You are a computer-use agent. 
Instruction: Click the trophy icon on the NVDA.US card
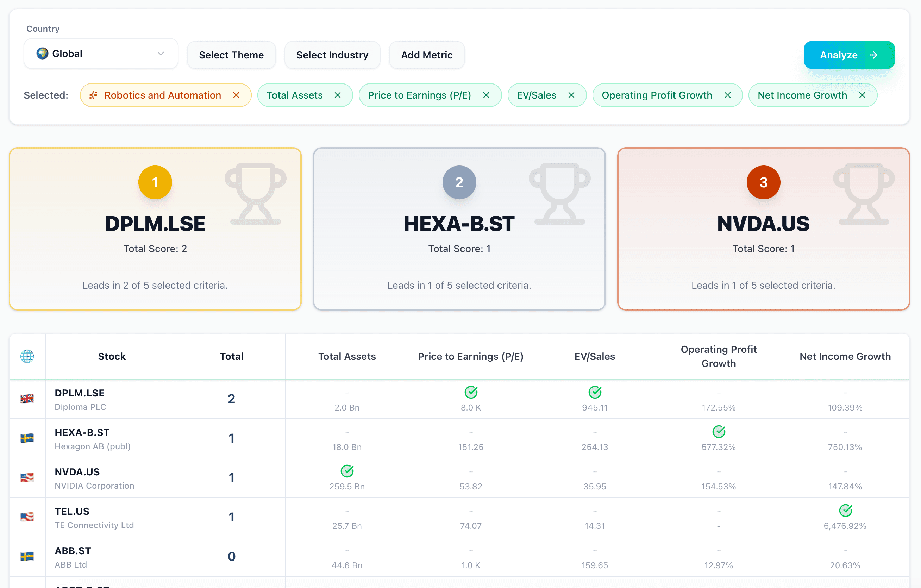coord(864,194)
